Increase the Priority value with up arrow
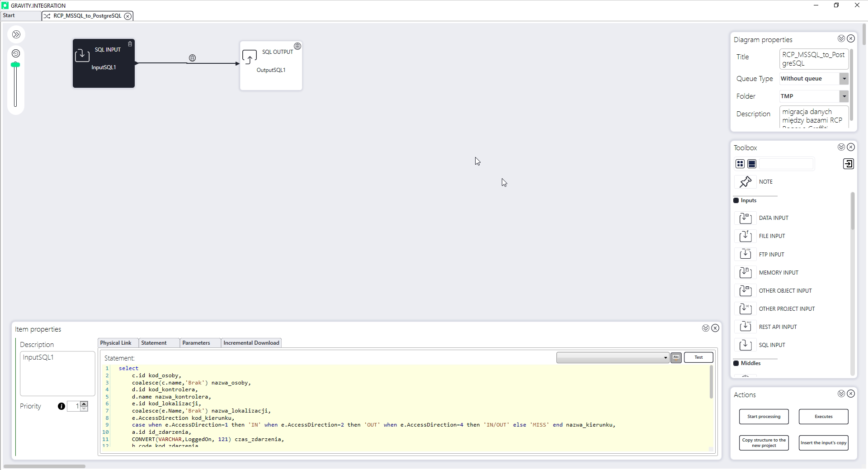The height and width of the screenshot is (470, 868). click(84, 404)
